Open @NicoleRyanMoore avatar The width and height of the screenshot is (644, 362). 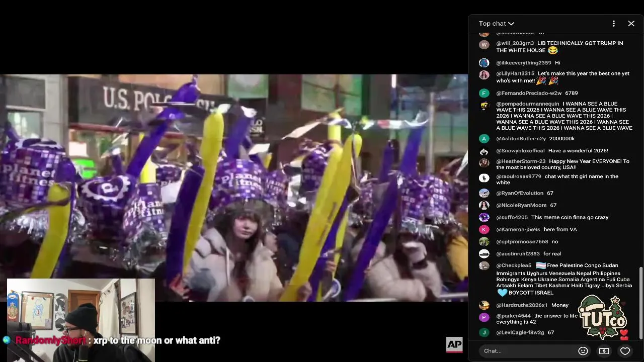tap(484, 205)
